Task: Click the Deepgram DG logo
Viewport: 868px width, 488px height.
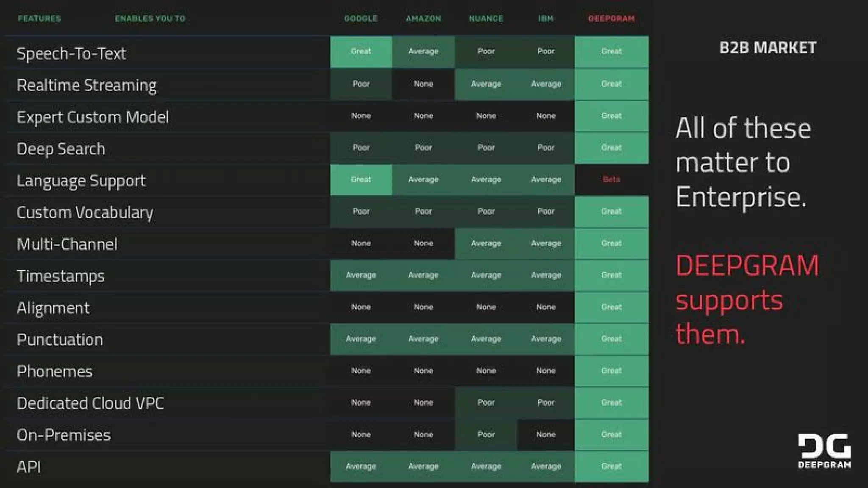Action: coord(824,451)
